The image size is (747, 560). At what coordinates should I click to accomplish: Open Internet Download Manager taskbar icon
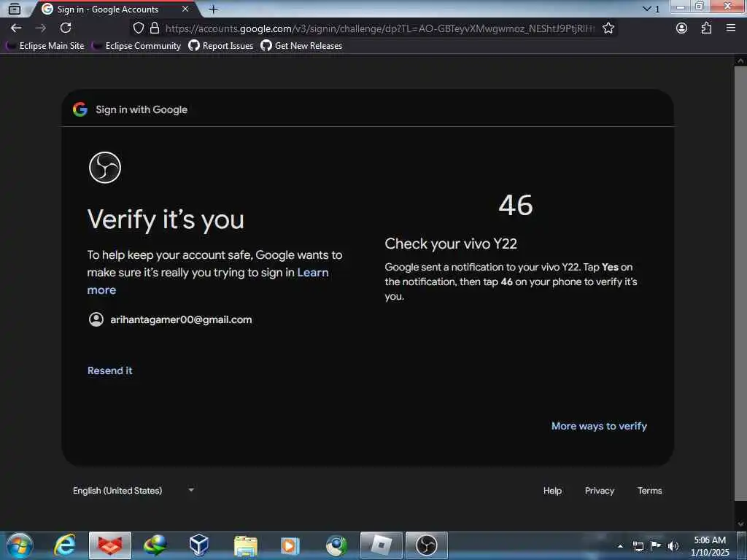click(x=155, y=545)
